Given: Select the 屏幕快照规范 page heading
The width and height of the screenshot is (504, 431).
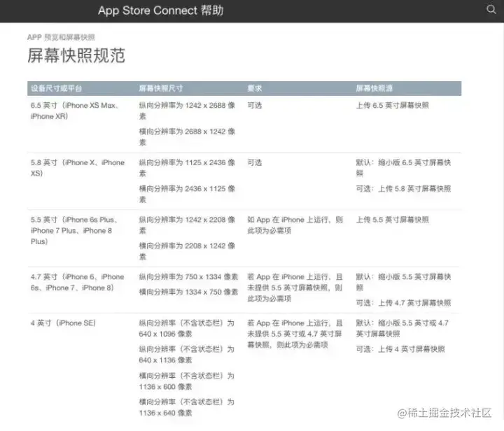Looking at the screenshot, I should click(x=76, y=55).
